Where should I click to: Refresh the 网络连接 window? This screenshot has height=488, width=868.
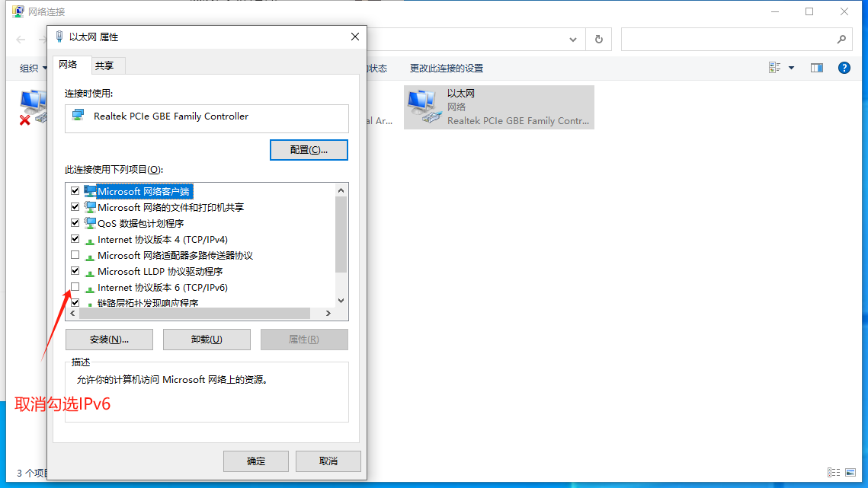click(598, 40)
